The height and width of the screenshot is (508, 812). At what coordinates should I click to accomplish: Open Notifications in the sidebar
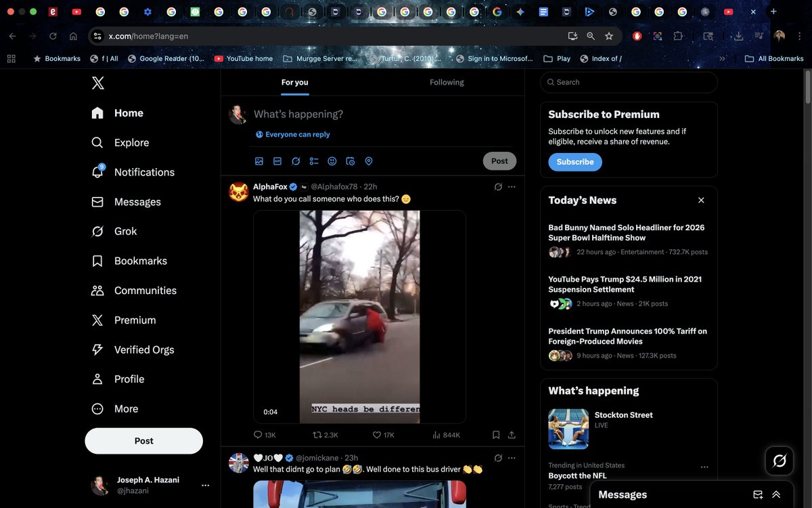(133, 172)
